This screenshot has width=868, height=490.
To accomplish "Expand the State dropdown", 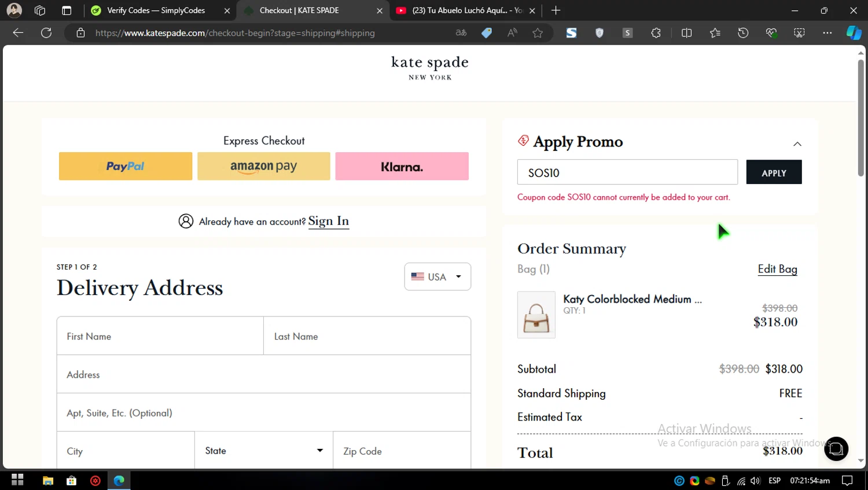I will click(x=264, y=451).
